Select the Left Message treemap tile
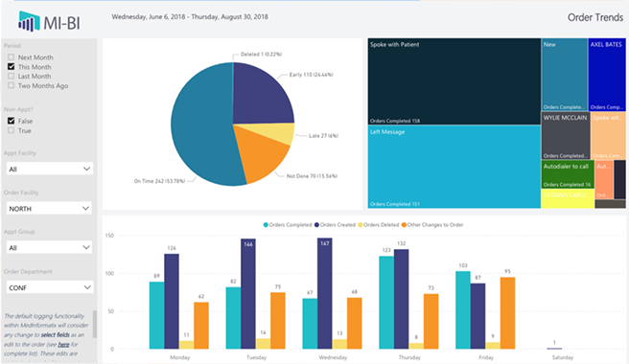The width and height of the screenshot is (629, 364). (x=454, y=167)
